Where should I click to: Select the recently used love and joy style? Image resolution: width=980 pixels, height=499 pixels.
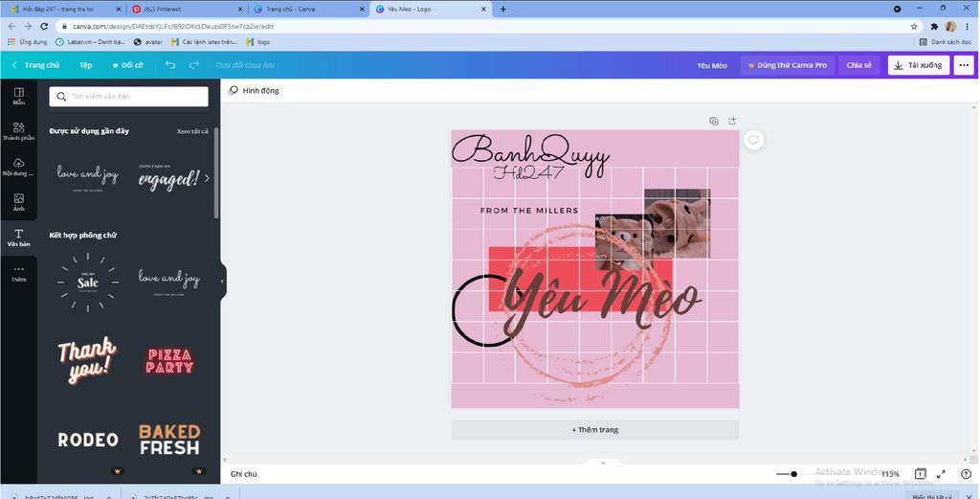tap(87, 178)
